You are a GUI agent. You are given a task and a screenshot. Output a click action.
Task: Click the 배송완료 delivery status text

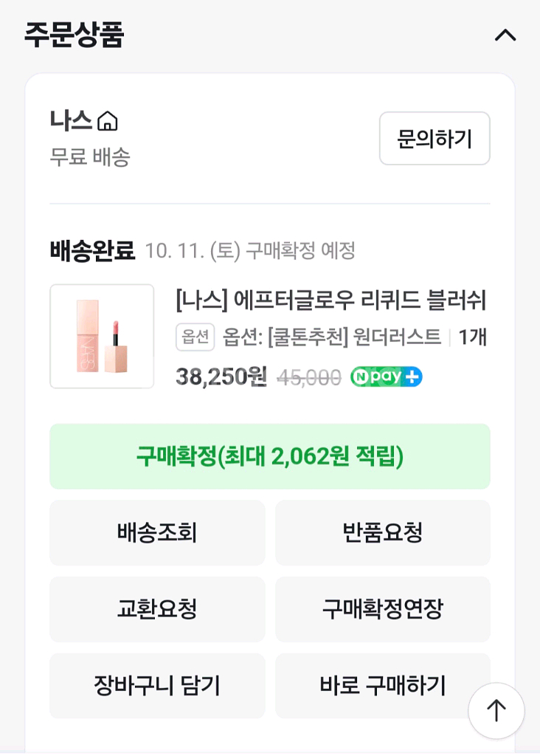point(92,251)
